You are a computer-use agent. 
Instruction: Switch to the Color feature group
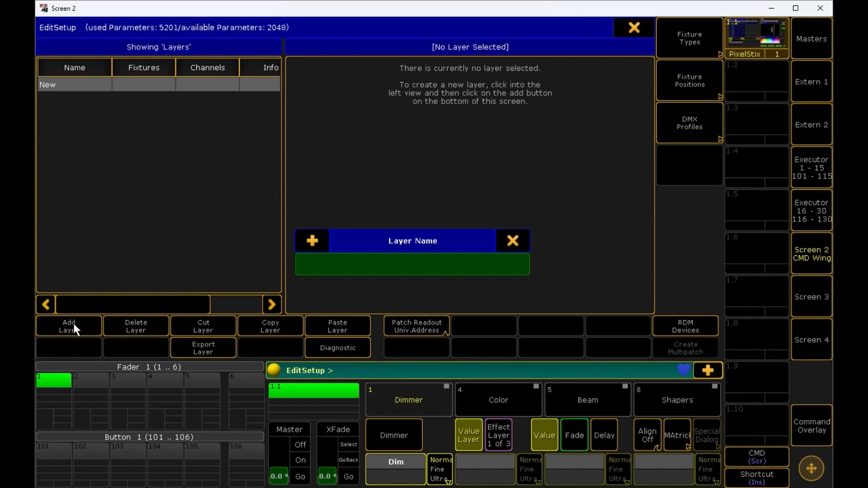498,400
